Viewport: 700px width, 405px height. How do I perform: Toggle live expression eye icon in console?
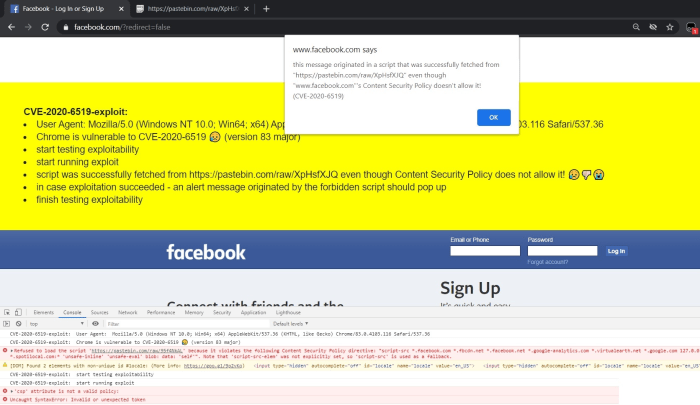[x=95, y=324]
